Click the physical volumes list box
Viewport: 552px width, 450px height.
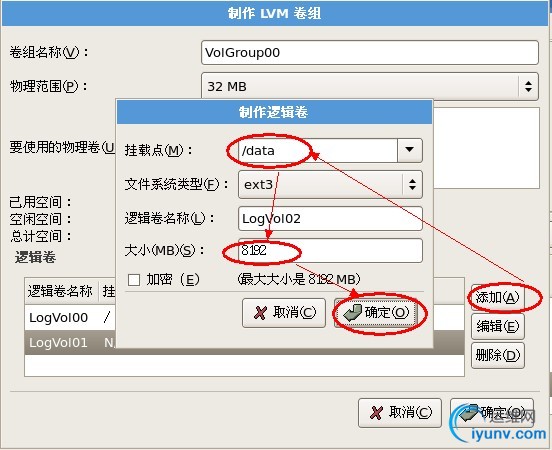[486, 148]
